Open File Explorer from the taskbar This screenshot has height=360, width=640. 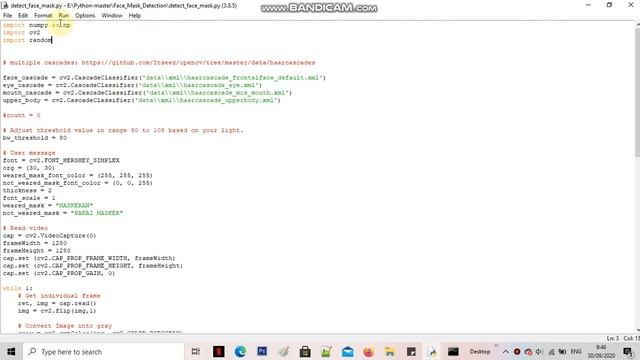[390, 351]
